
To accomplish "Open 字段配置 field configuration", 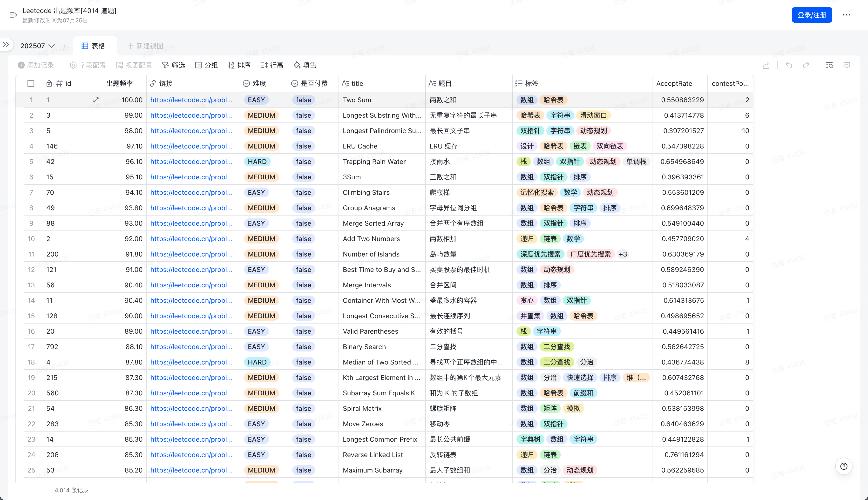I will [88, 65].
